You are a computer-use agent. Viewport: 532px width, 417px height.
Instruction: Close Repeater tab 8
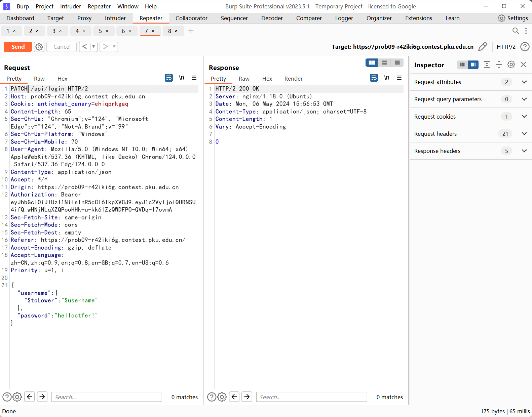(176, 31)
